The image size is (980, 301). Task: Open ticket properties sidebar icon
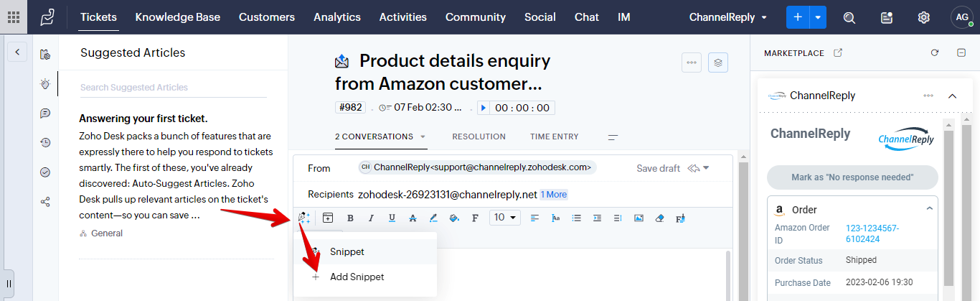tap(45, 54)
